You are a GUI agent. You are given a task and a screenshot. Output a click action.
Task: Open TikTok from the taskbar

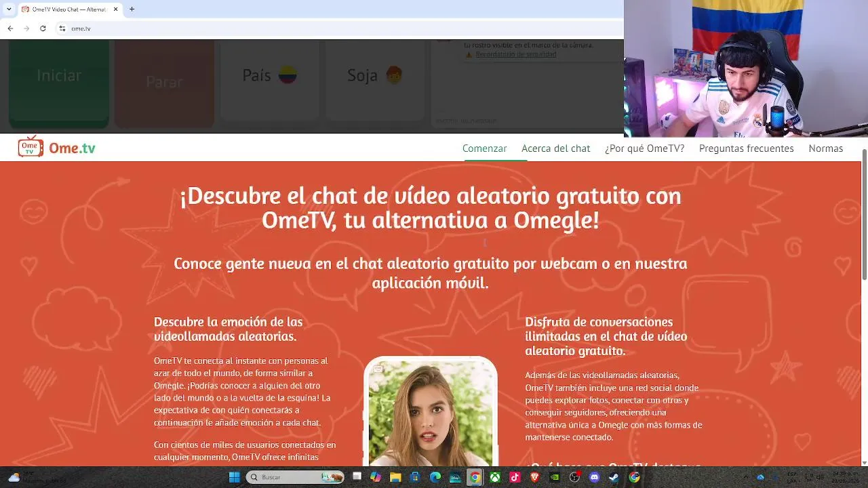pyautogui.click(x=515, y=477)
